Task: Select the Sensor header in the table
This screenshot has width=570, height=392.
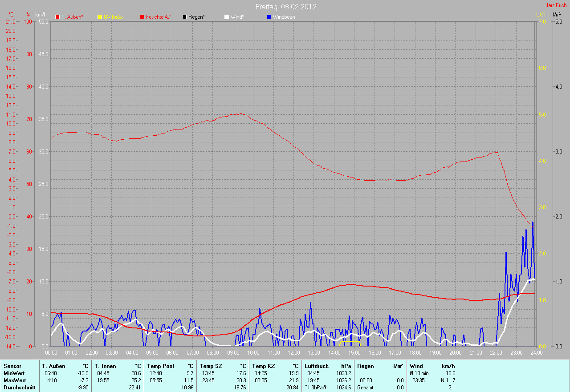Action: [12, 366]
